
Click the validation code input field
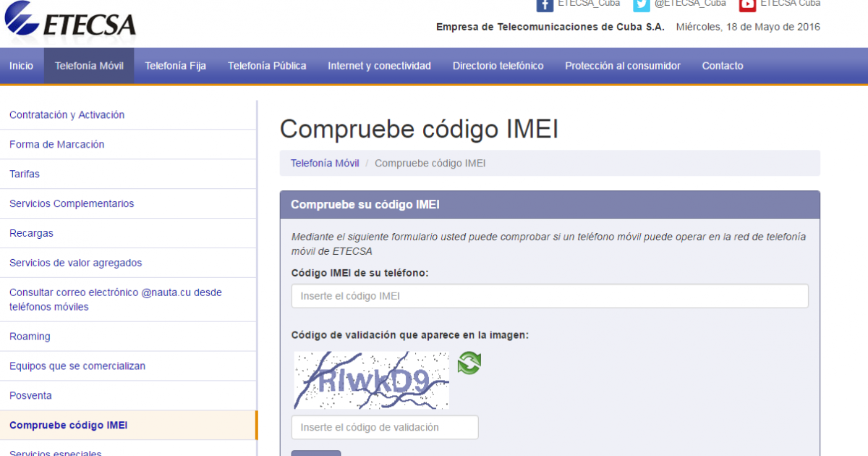pyautogui.click(x=385, y=427)
